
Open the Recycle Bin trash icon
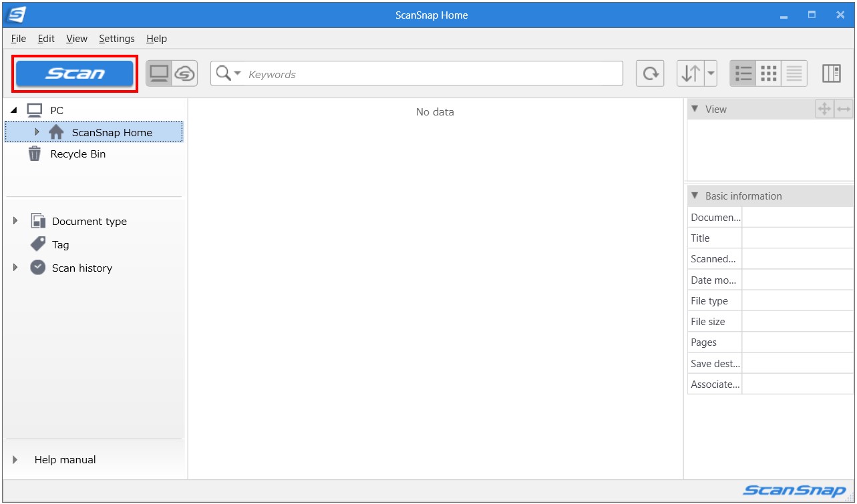34,154
